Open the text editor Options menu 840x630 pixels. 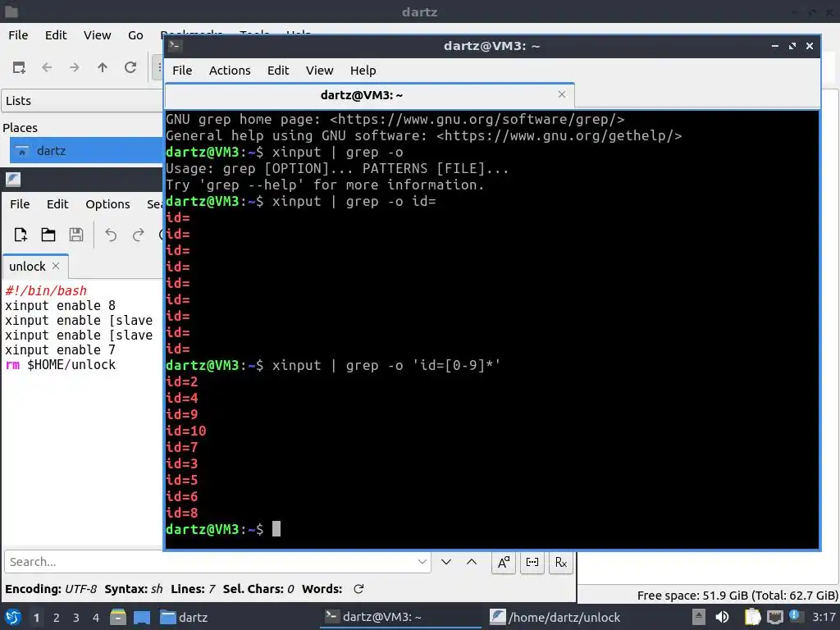[107, 204]
